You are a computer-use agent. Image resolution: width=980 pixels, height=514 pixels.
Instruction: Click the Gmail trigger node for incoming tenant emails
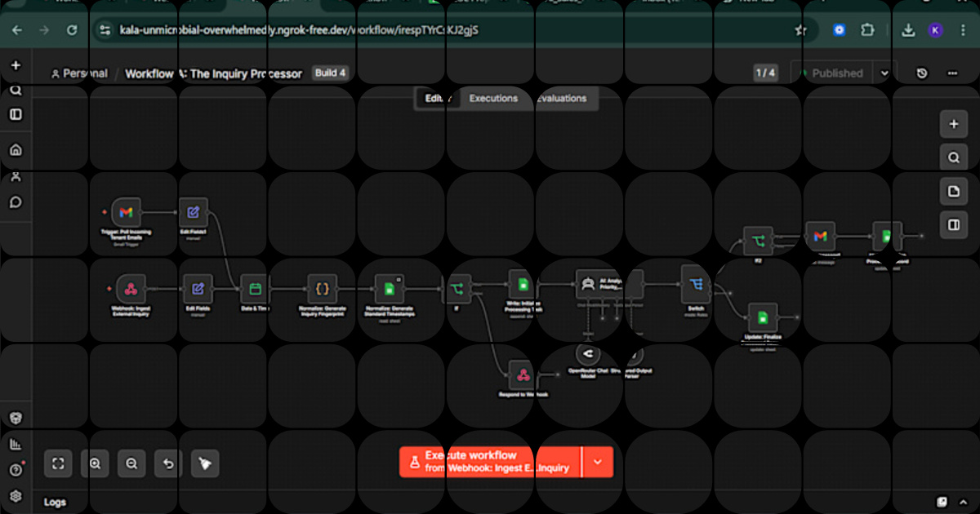click(x=126, y=212)
